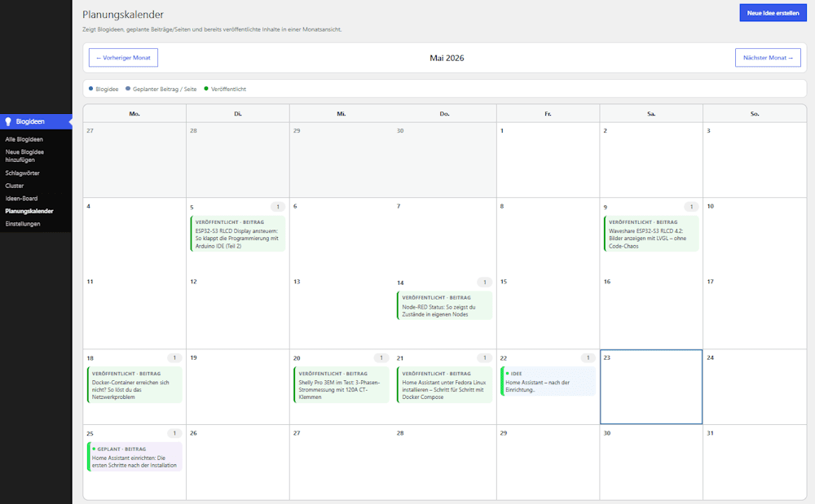Open the Home Assistant – nach der Einrichtung idea

pos(548,382)
